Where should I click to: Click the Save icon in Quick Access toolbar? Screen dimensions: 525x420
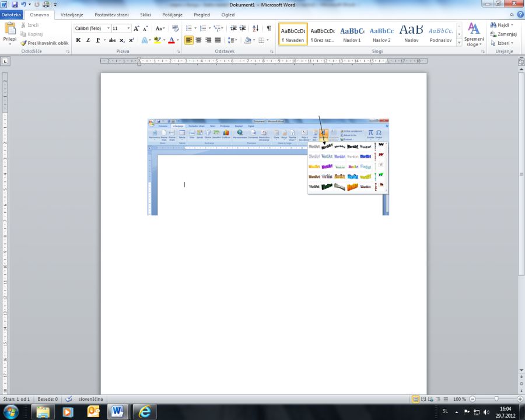click(x=15, y=5)
